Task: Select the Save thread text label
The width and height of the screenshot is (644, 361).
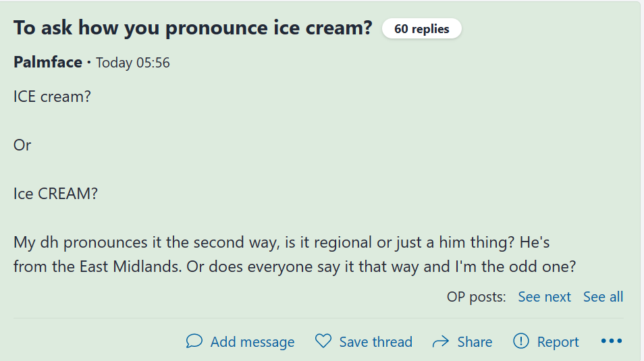Action: (x=375, y=342)
